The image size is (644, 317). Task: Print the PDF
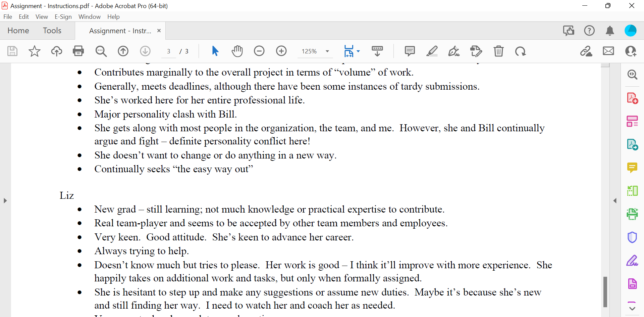78,51
